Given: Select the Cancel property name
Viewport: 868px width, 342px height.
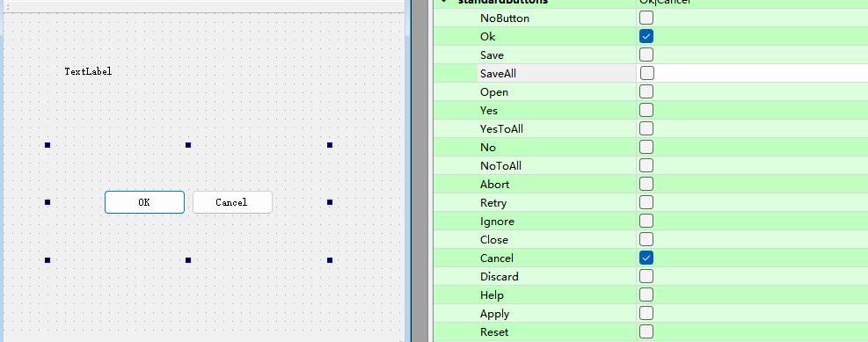Looking at the screenshot, I should pyautogui.click(x=497, y=258).
